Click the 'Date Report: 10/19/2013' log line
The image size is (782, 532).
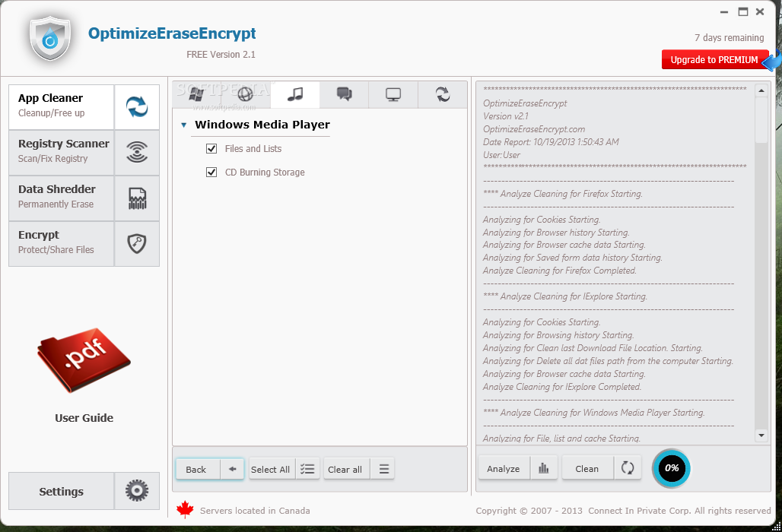(x=551, y=142)
